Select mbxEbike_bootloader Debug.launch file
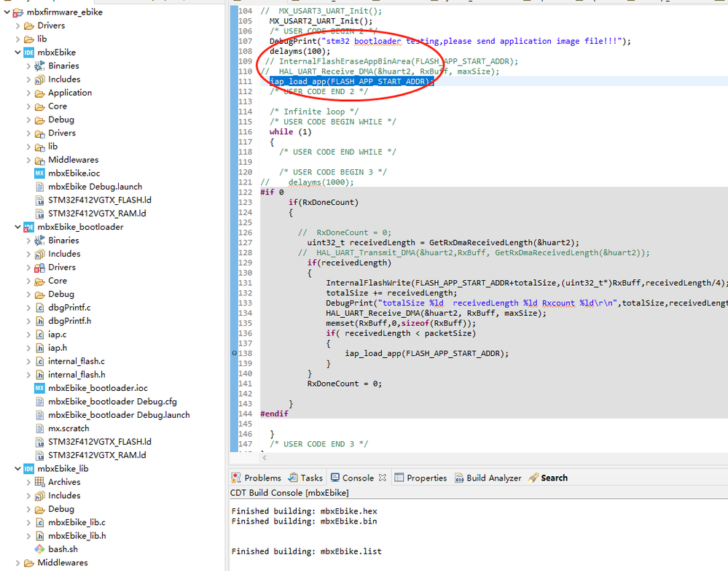This screenshot has width=728, height=571. (119, 415)
